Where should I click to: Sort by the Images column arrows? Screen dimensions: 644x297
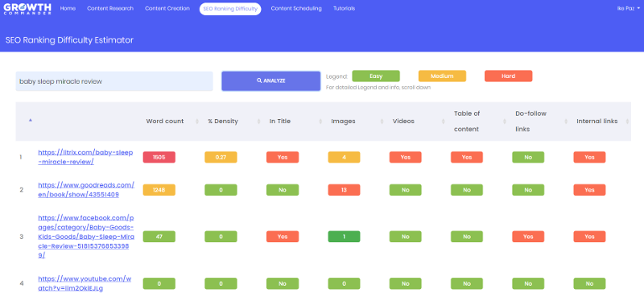point(382,122)
